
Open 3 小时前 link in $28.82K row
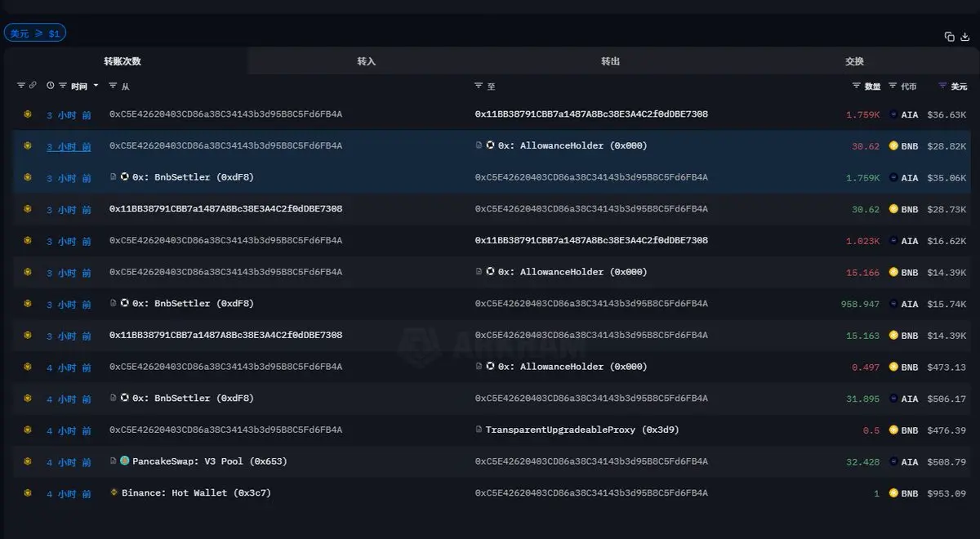(x=69, y=146)
